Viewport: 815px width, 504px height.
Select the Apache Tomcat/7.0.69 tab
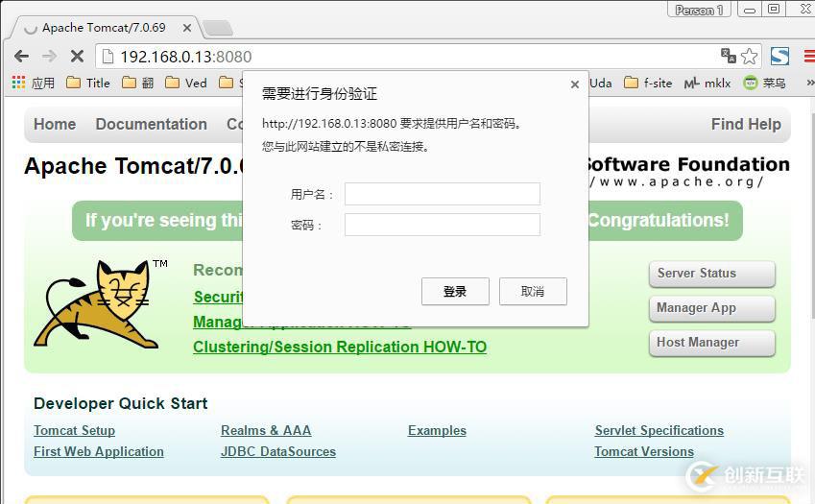(104, 28)
